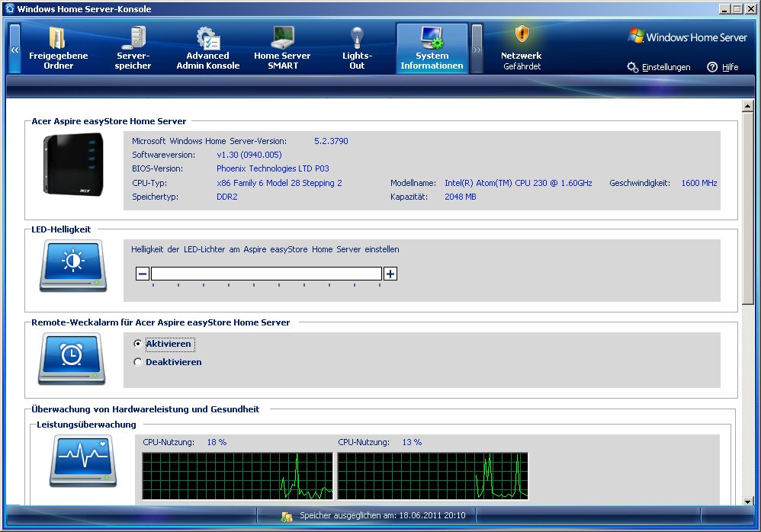The width and height of the screenshot is (761, 532).
Task: Select the System Informationen tab
Action: point(432,49)
